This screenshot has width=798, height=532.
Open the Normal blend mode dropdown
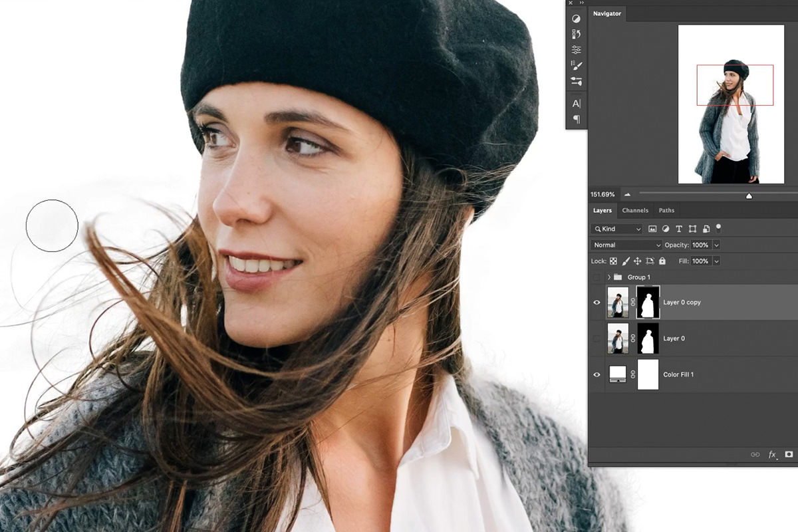625,245
